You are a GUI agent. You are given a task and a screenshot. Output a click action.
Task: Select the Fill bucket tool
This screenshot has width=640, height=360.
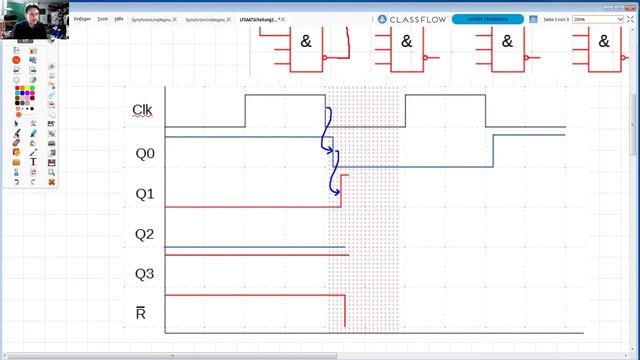point(33,143)
